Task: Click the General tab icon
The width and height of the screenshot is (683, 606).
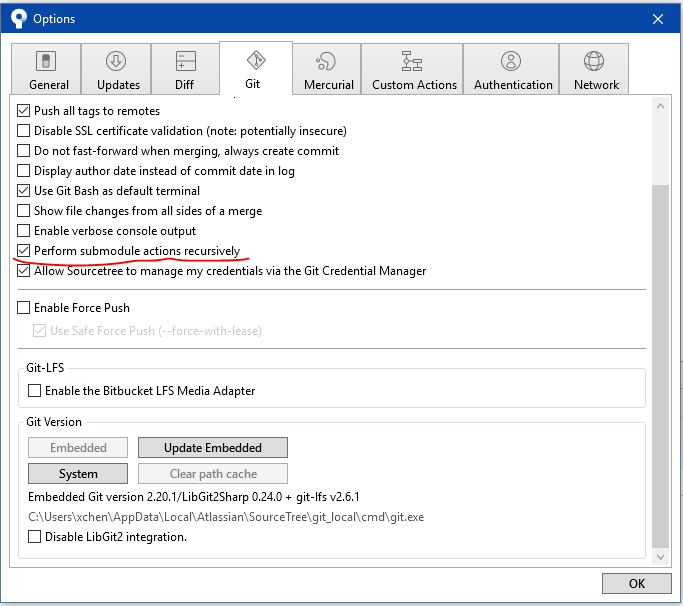Action: (46, 61)
